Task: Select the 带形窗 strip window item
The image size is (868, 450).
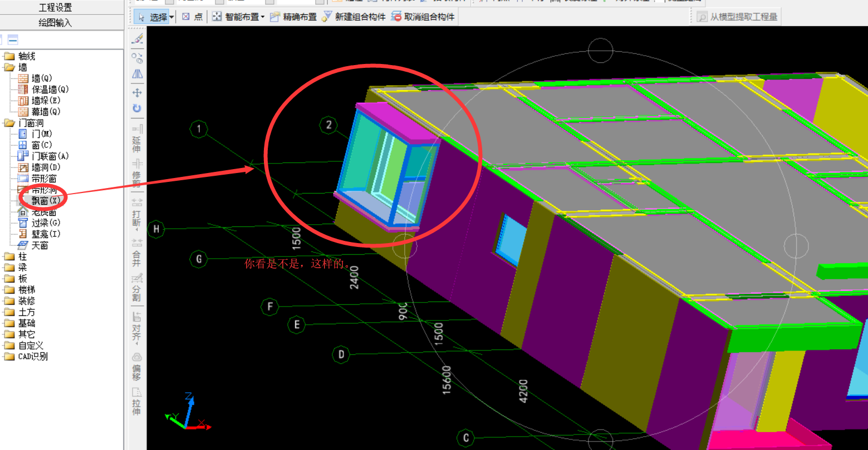Action: click(38, 179)
